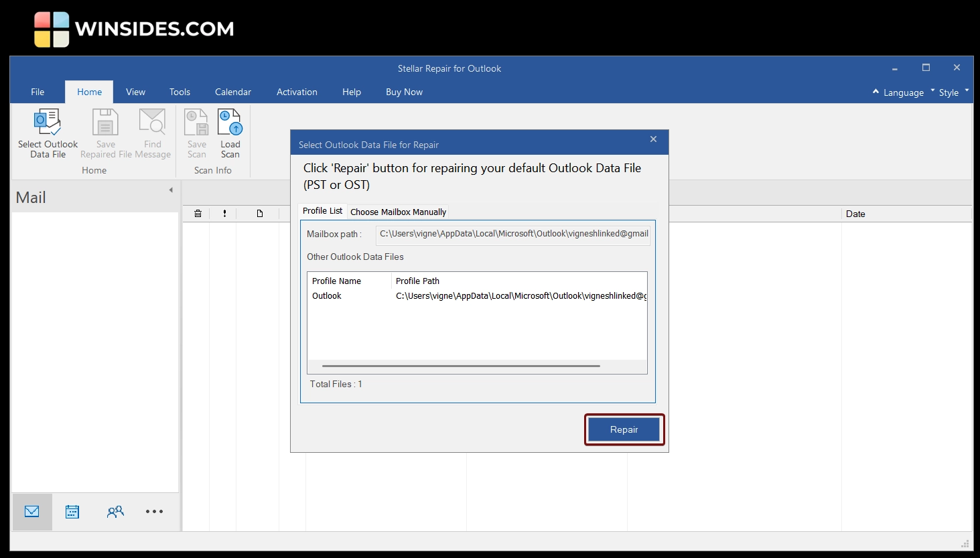
Task: Click the Save Repaired File icon
Action: [x=105, y=123]
